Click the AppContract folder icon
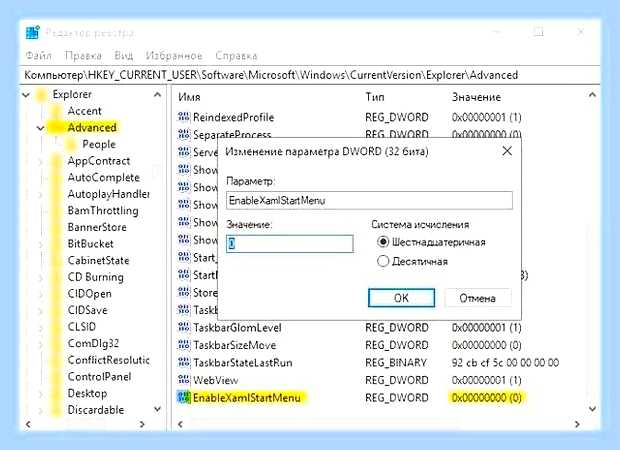This screenshot has height=450, width=620. [57, 161]
